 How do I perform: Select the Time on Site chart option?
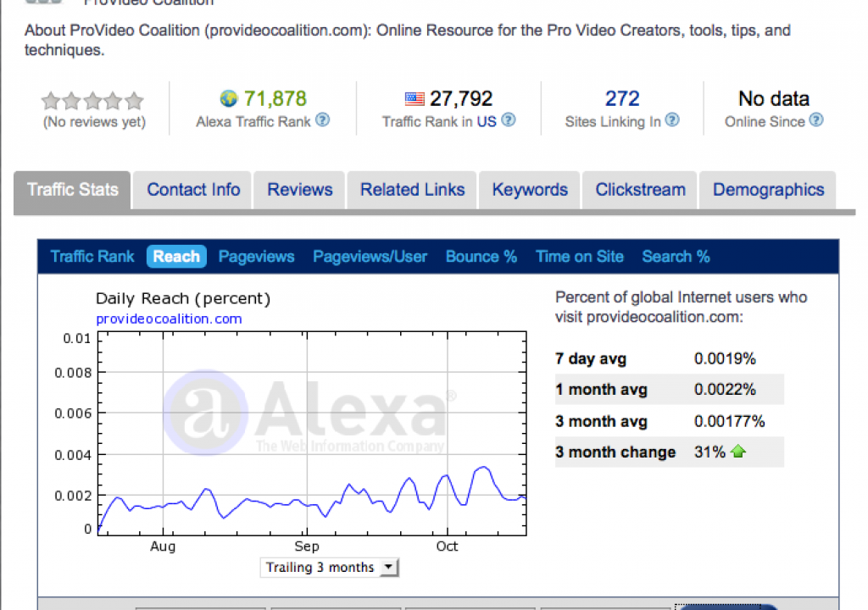(580, 257)
